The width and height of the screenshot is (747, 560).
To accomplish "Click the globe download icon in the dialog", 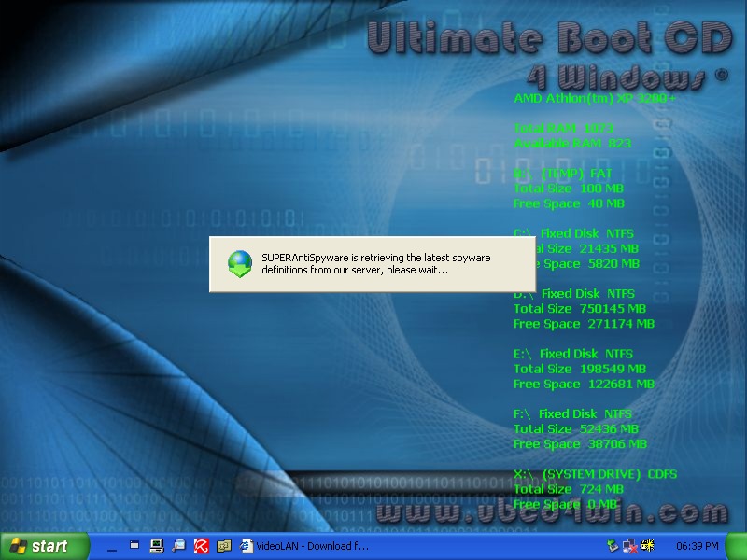I will click(x=240, y=264).
